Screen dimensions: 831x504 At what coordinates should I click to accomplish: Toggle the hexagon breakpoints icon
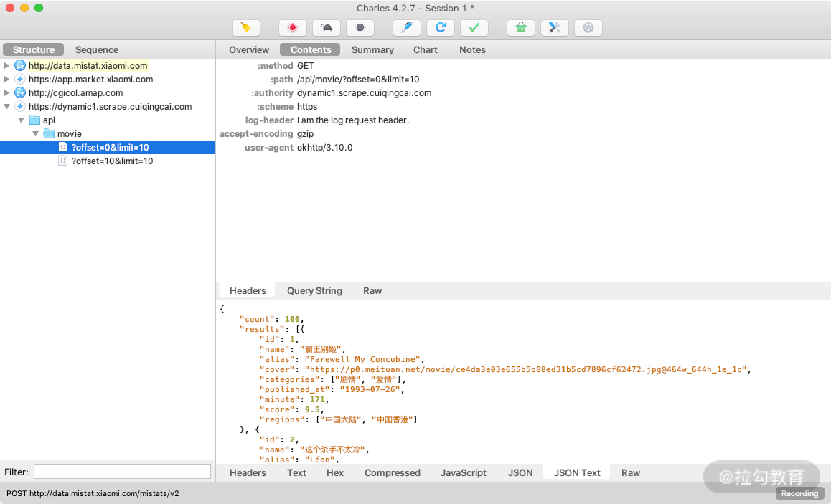pos(360,28)
